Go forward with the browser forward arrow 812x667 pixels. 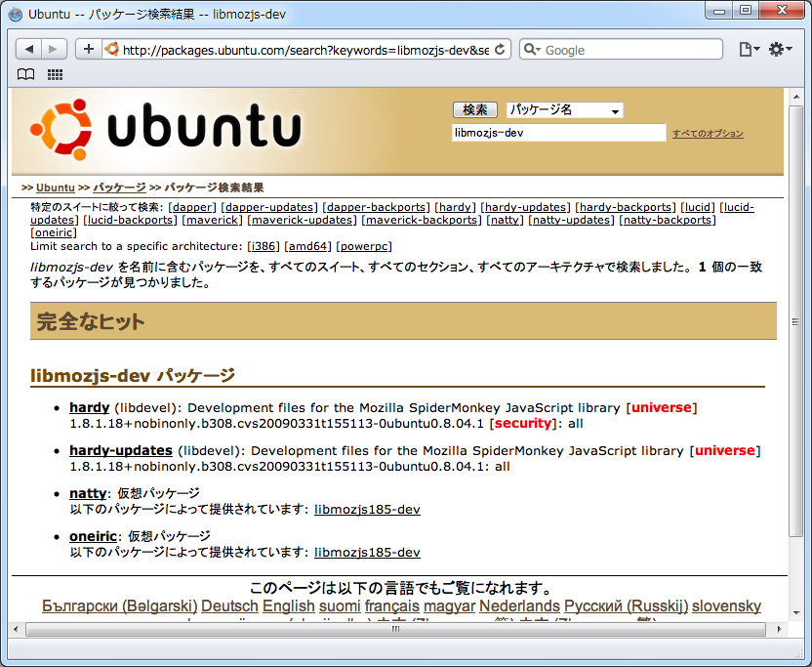click(x=54, y=49)
